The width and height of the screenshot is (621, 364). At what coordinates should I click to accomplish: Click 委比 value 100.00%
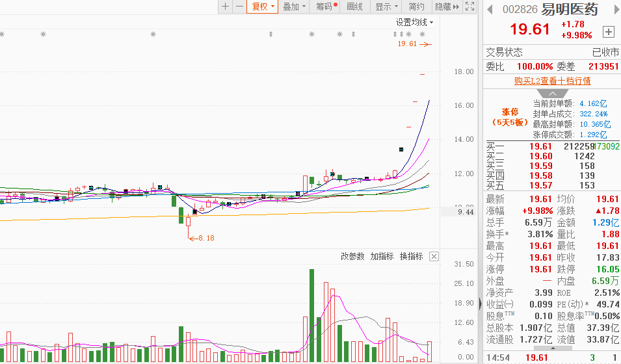click(535, 66)
